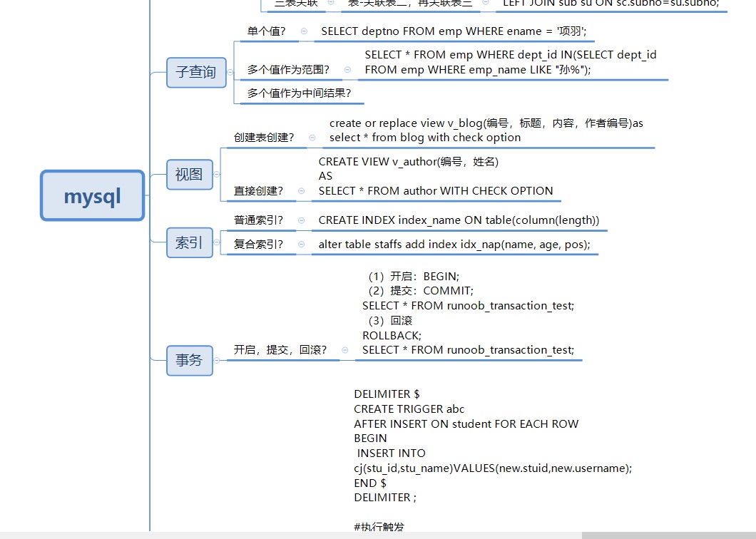Select the CREATE INDEX index_name statement
Viewport: 756px width, 539px height.
point(459,220)
